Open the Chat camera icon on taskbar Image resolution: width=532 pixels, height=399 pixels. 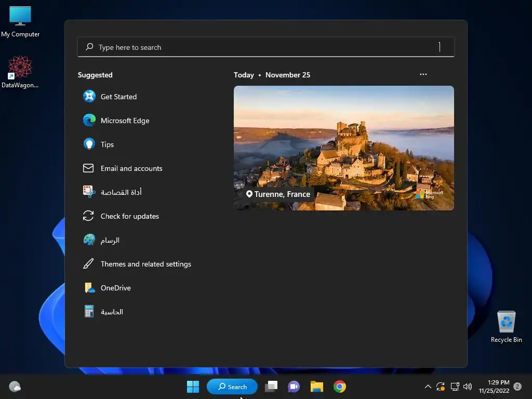point(294,387)
